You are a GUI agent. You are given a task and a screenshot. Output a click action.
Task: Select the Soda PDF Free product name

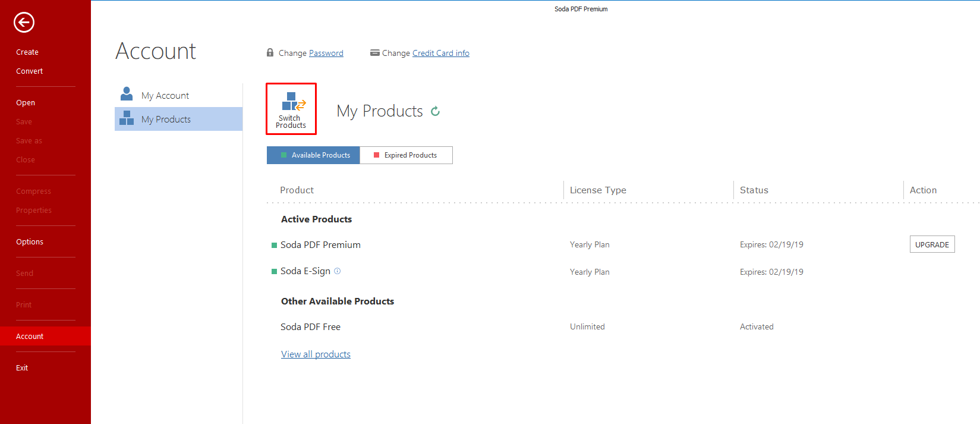(310, 327)
